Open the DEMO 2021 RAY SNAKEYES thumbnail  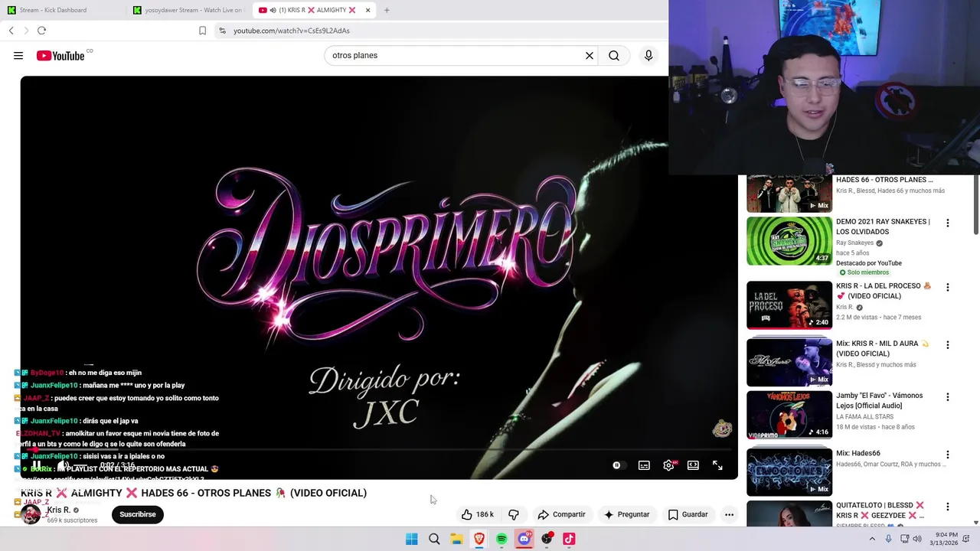click(x=789, y=241)
